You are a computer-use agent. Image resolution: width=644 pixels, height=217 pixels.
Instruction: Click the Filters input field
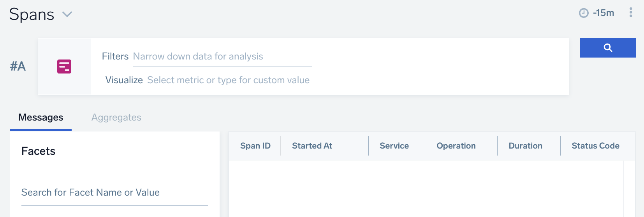click(222, 57)
